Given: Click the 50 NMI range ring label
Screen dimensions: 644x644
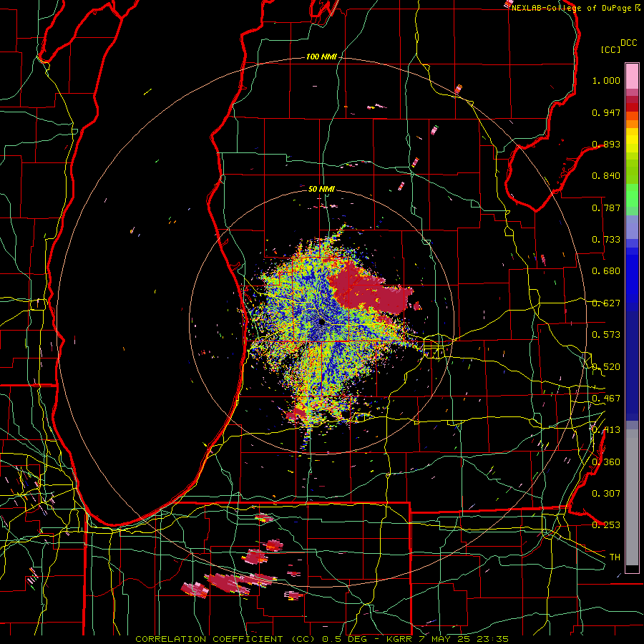Looking at the screenshot, I should point(321,189).
